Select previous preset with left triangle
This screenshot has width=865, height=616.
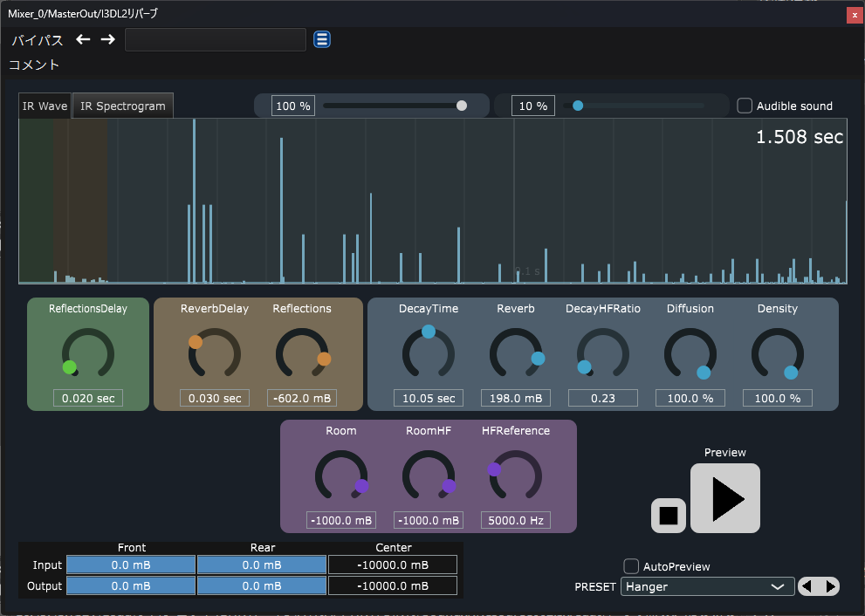[x=807, y=586]
